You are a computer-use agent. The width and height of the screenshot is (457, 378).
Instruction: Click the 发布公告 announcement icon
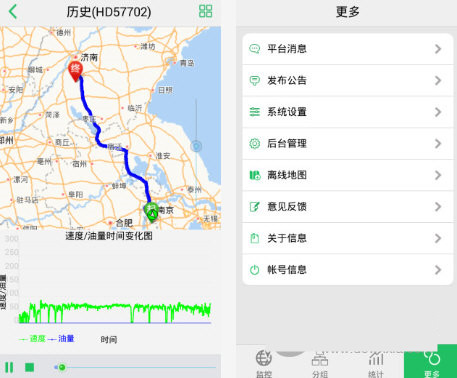tap(255, 80)
